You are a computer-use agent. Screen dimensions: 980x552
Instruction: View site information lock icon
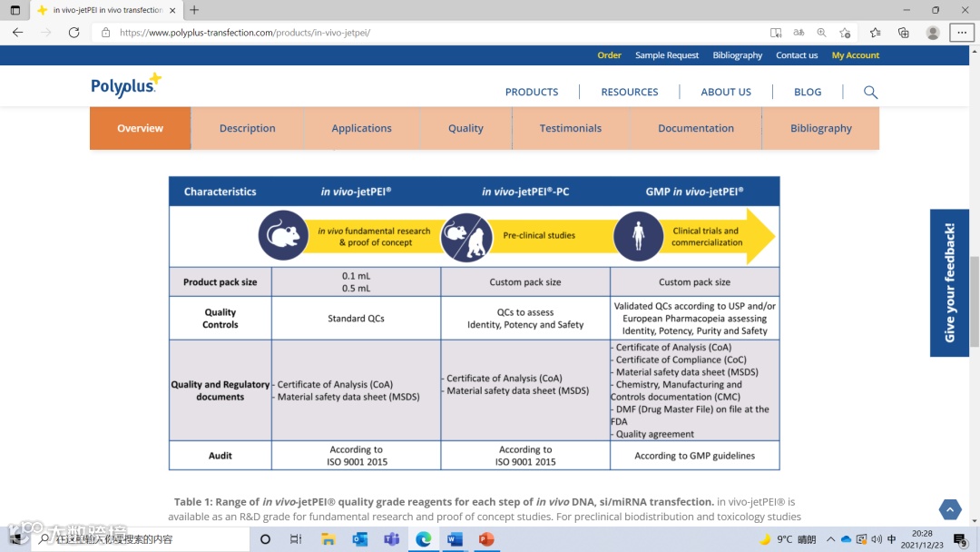click(105, 33)
